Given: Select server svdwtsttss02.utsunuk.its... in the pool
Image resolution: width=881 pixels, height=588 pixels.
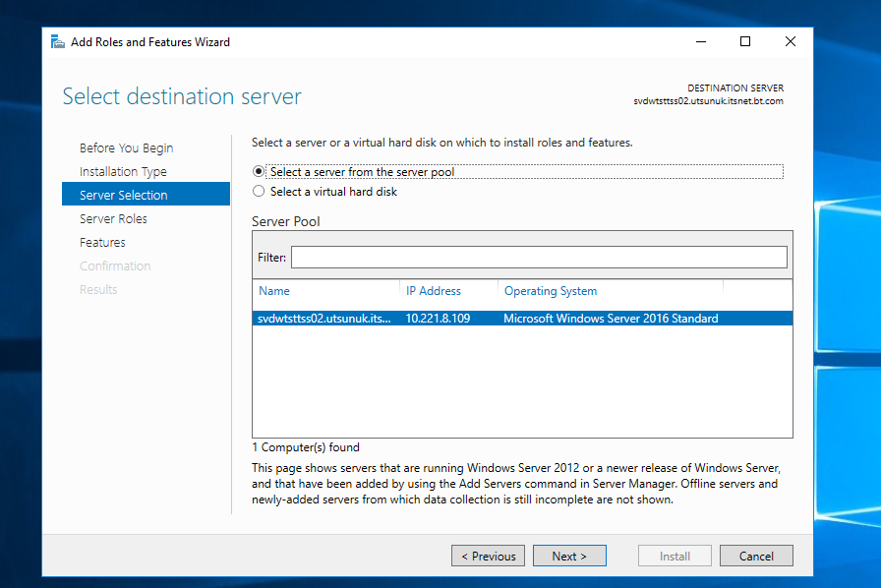Looking at the screenshot, I should 522,319.
